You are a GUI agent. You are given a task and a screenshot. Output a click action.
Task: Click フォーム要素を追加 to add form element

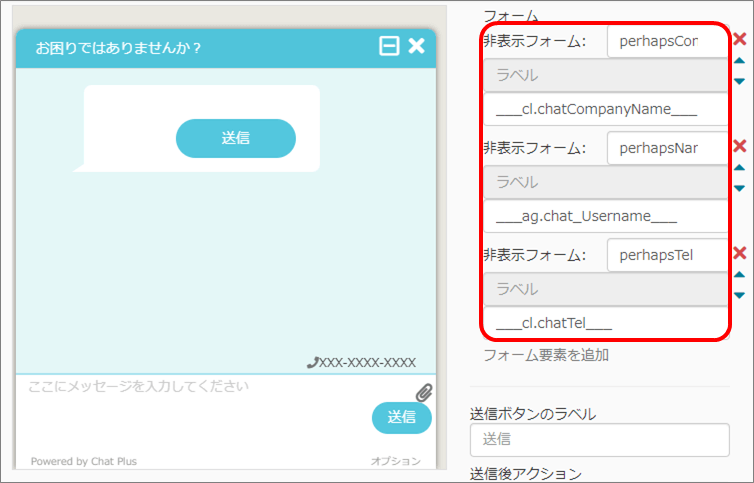click(x=546, y=355)
